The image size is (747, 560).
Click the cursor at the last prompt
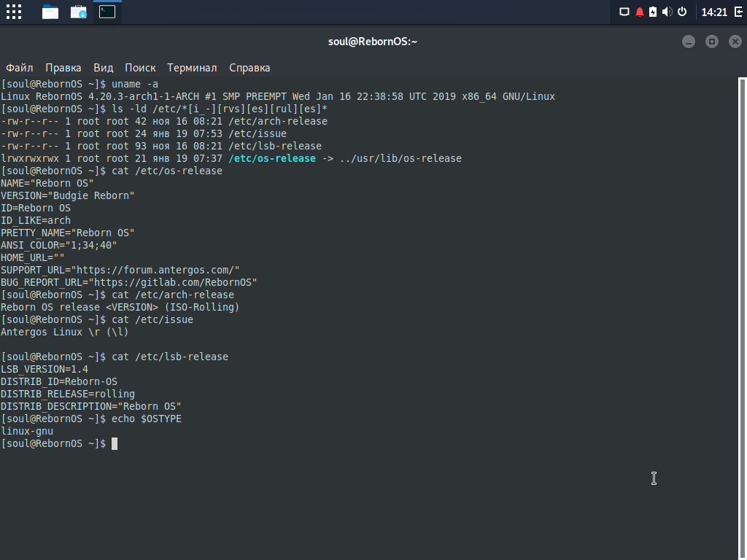click(115, 444)
